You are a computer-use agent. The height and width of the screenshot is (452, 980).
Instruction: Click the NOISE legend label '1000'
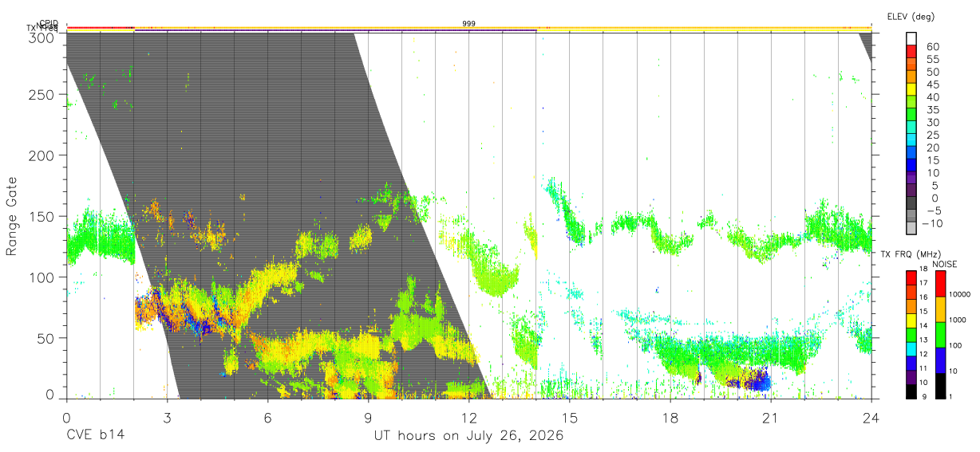click(958, 320)
